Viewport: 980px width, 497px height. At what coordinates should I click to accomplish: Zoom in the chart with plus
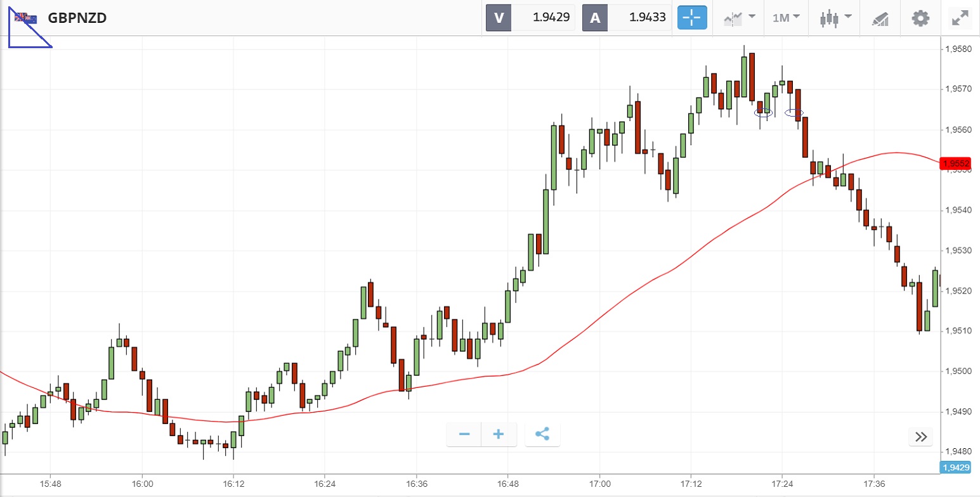pos(499,434)
